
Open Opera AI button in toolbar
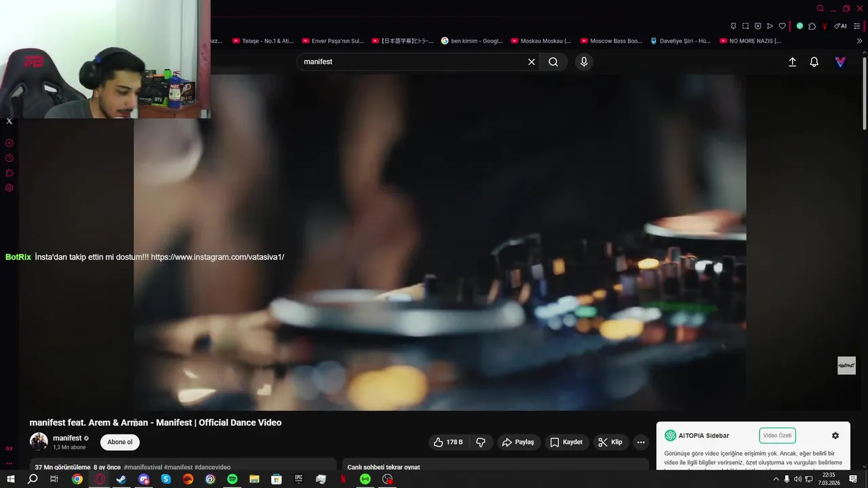coord(841,26)
